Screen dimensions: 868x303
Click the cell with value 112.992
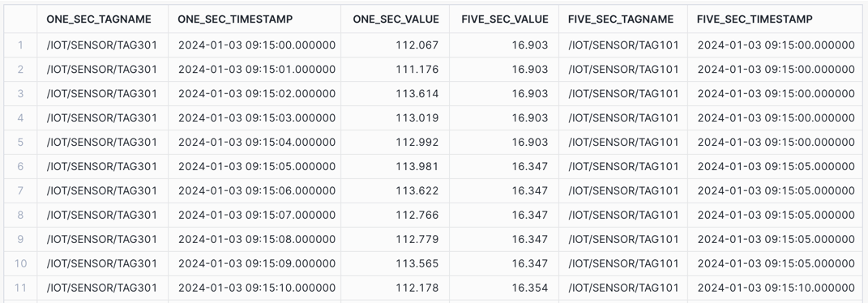point(395,142)
